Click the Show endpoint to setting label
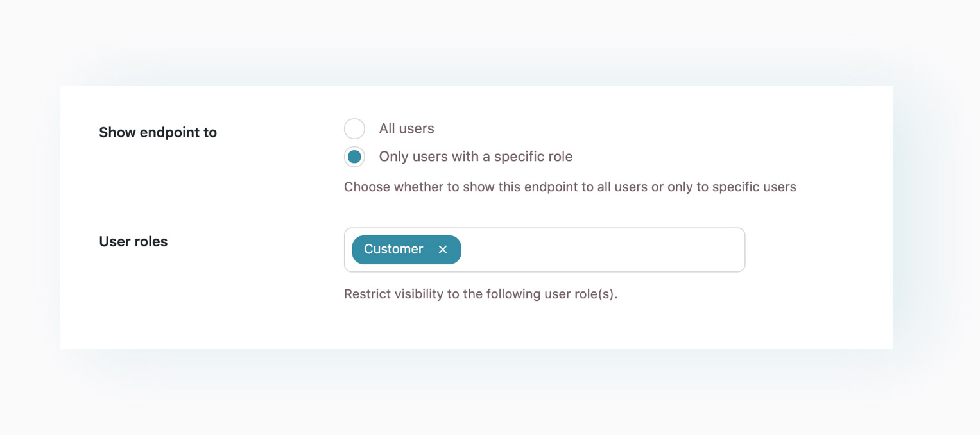The width and height of the screenshot is (980, 435). [158, 133]
